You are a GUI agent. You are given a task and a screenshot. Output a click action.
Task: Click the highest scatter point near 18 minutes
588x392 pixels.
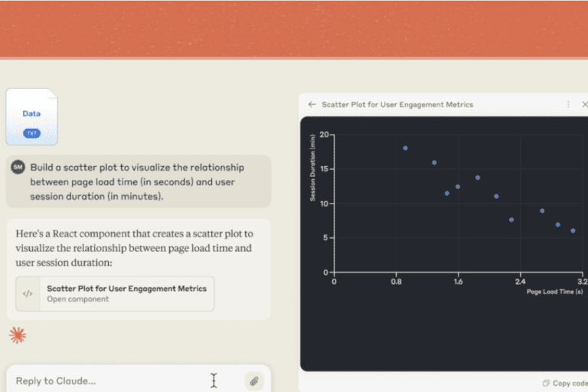[x=405, y=149]
